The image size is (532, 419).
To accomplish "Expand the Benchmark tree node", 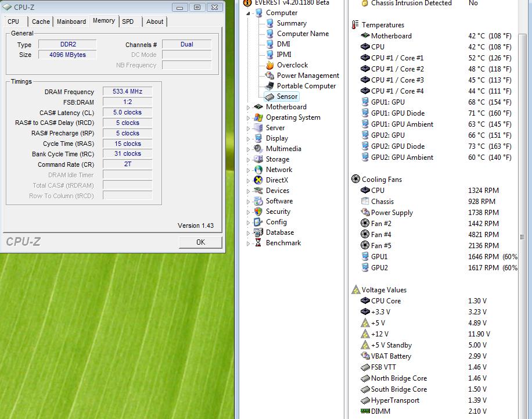I will [x=249, y=243].
